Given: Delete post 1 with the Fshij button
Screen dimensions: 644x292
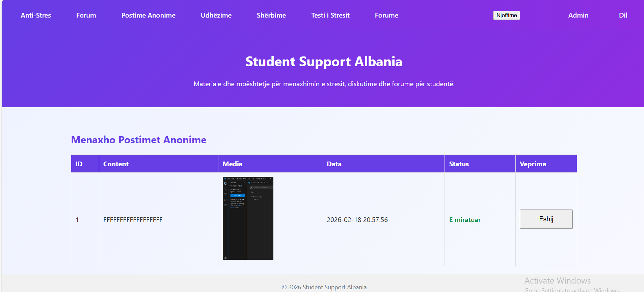Looking at the screenshot, I should [x=546, y=219].
